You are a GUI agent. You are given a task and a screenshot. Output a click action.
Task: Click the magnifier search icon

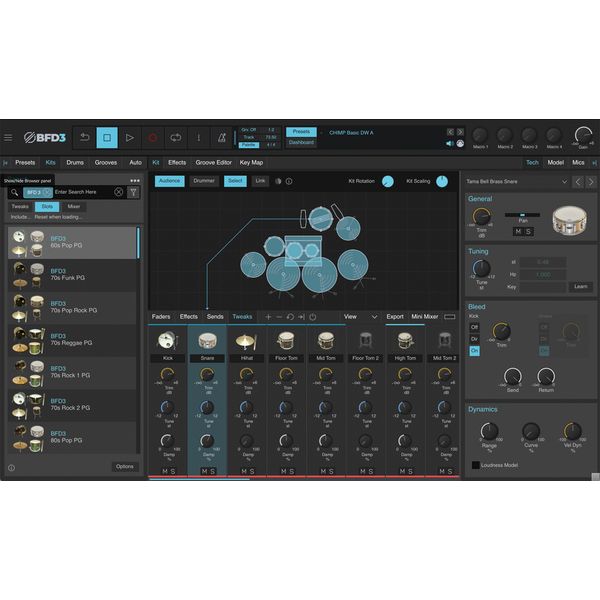pyautogui.click(x=15, y=192)
